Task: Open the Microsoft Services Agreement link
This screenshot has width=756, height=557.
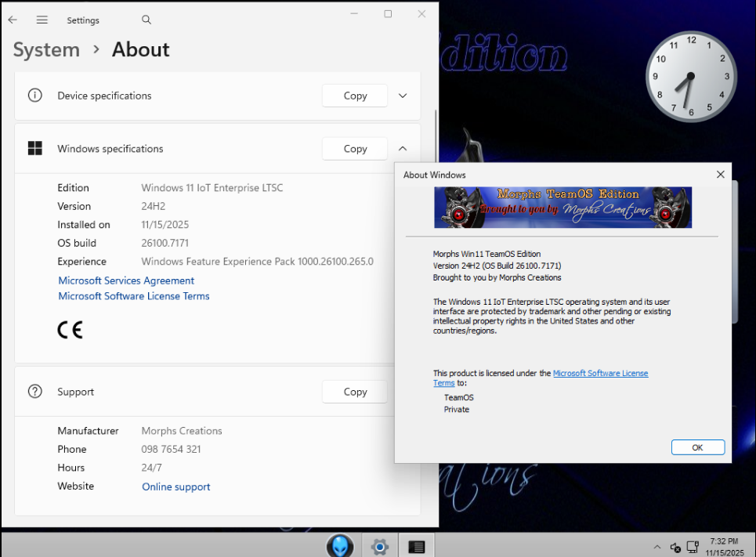Action: click(x=126, y=280)
